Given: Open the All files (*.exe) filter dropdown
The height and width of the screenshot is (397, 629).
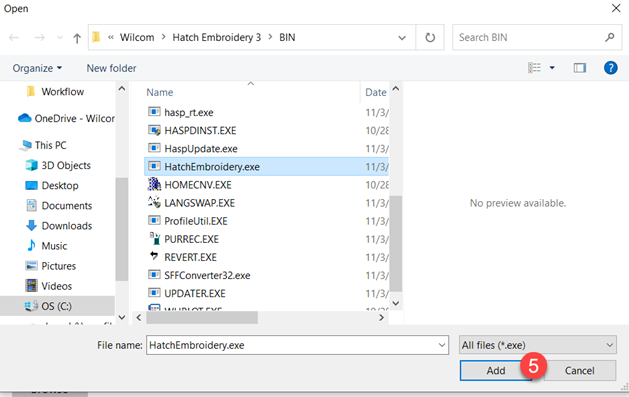Looking at the screenshot, I should tap(538, 345).
